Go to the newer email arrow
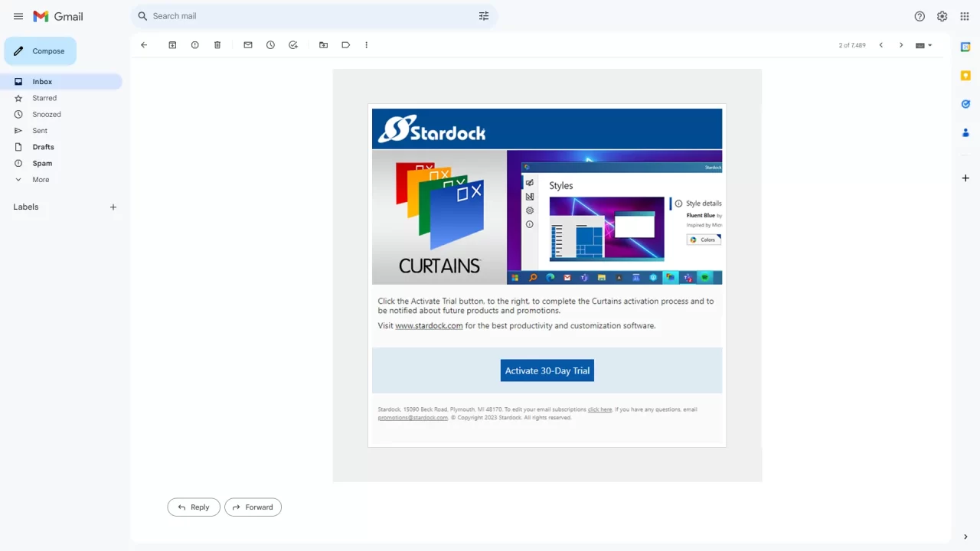Screen dimensions: 980x551 (881, 45)
